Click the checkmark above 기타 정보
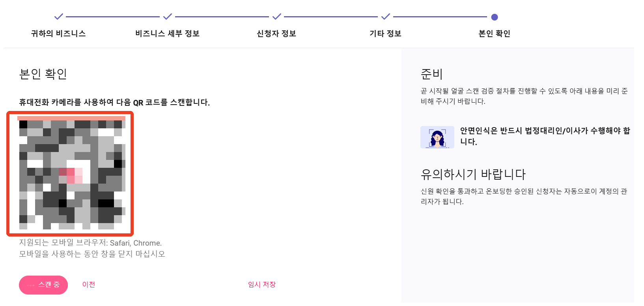The width and height of the screenshot is (644, 306). pyautogui.click(x=386, y=17)
